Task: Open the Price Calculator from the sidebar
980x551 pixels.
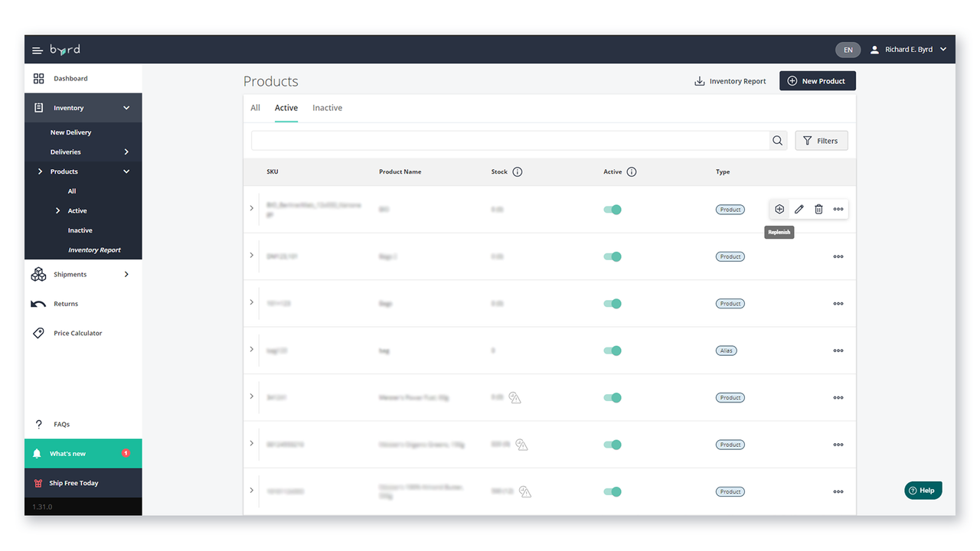Action: pos(77,333)
